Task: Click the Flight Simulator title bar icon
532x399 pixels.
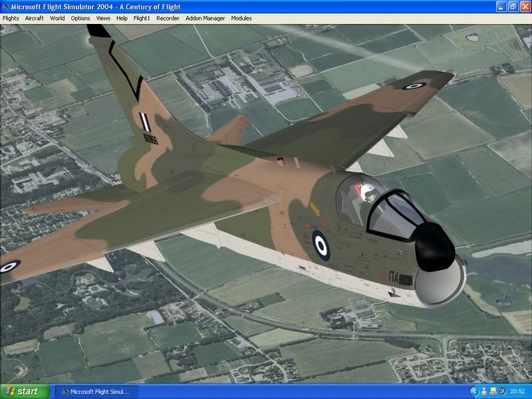Action: [5, 7]
